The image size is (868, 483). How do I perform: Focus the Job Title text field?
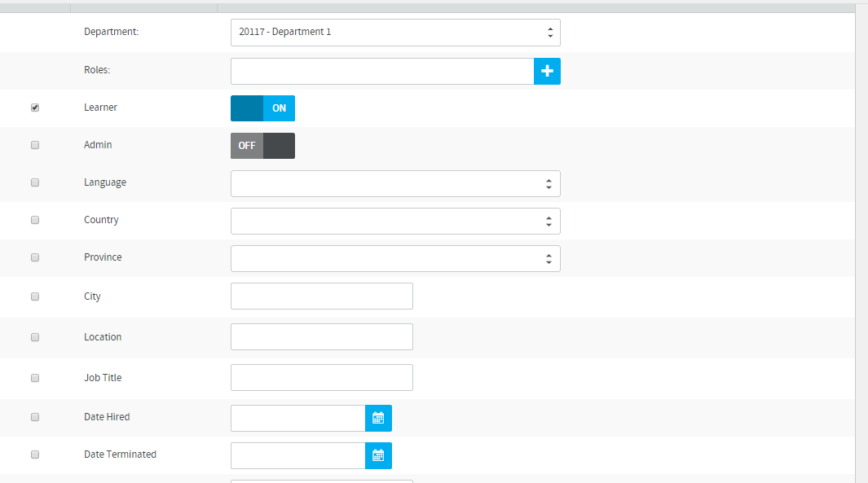[322, 378]
